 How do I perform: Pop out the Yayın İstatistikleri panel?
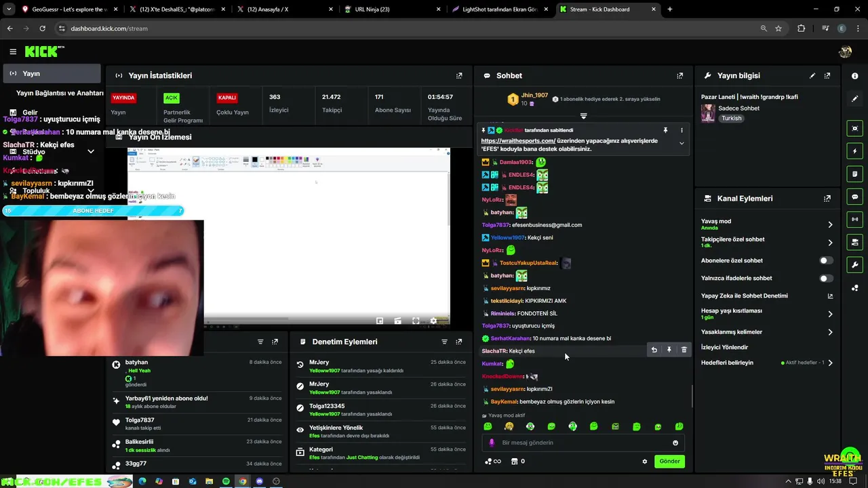tap(459, 76)
